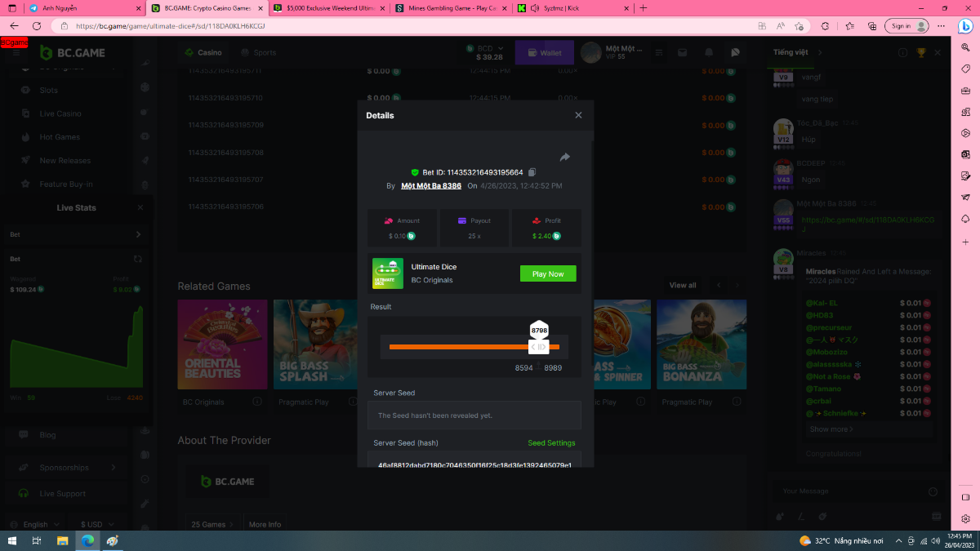Click the Play Now button

[548, 274]
